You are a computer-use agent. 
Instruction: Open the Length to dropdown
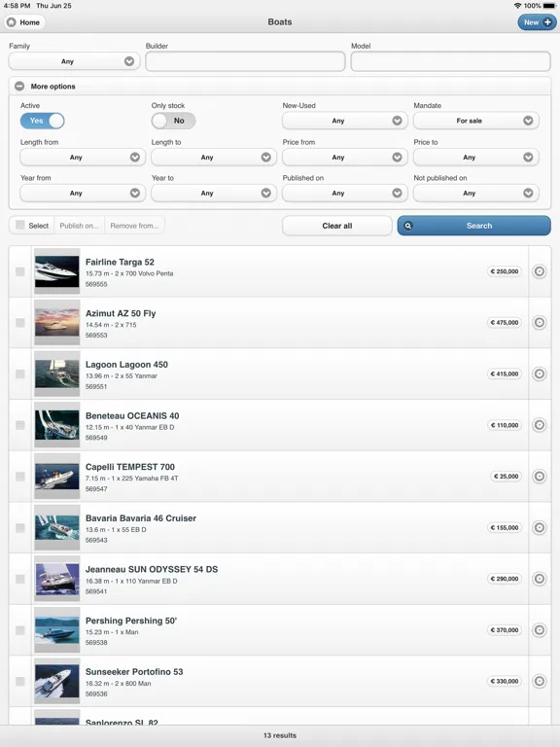tap(214, 158)
